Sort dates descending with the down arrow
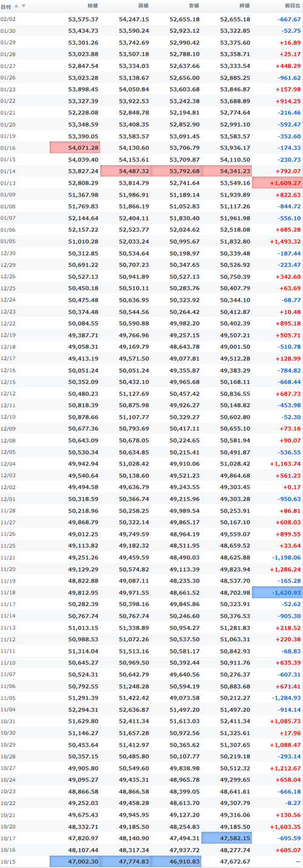 pyautogui.click(x=24, y=6)
